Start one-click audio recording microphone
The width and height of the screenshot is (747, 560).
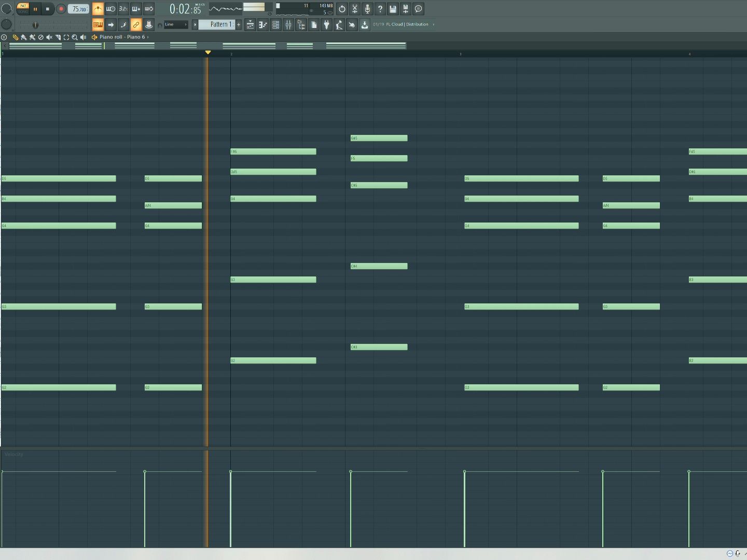(x=367, y=9)
